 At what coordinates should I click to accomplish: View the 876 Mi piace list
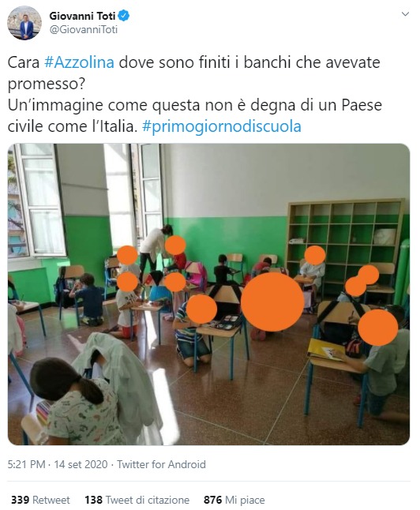[x=234, y=500]
